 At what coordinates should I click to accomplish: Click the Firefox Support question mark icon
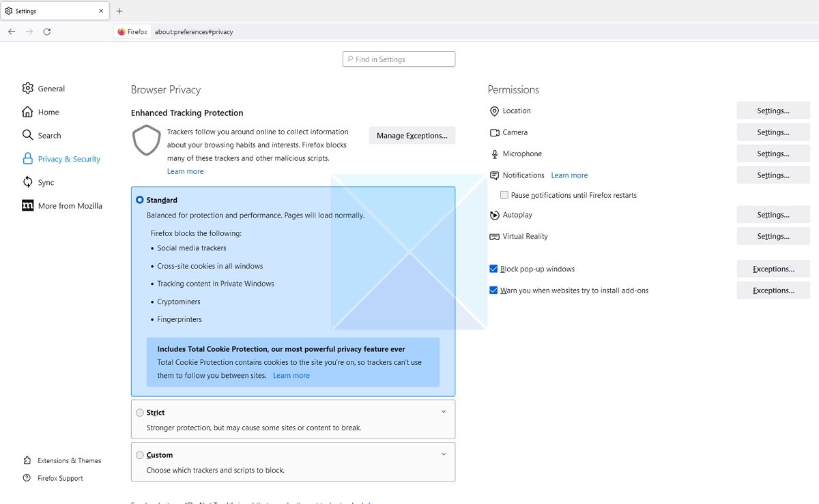pos(27,478)
